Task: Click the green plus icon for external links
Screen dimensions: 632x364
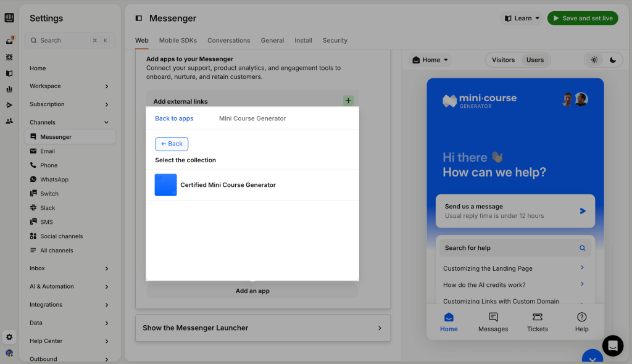Action: pyautogui.click(x=348, y=101)
